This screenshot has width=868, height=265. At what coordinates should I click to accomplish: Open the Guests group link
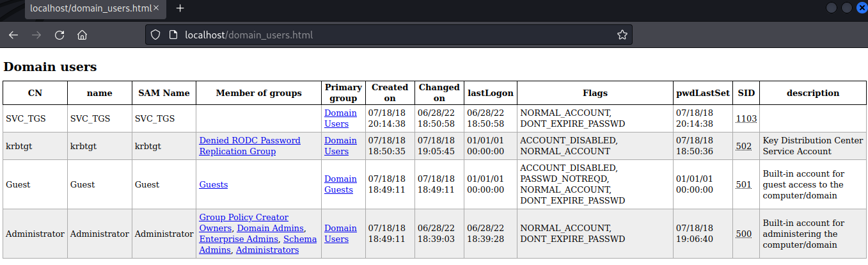point(213,184)
